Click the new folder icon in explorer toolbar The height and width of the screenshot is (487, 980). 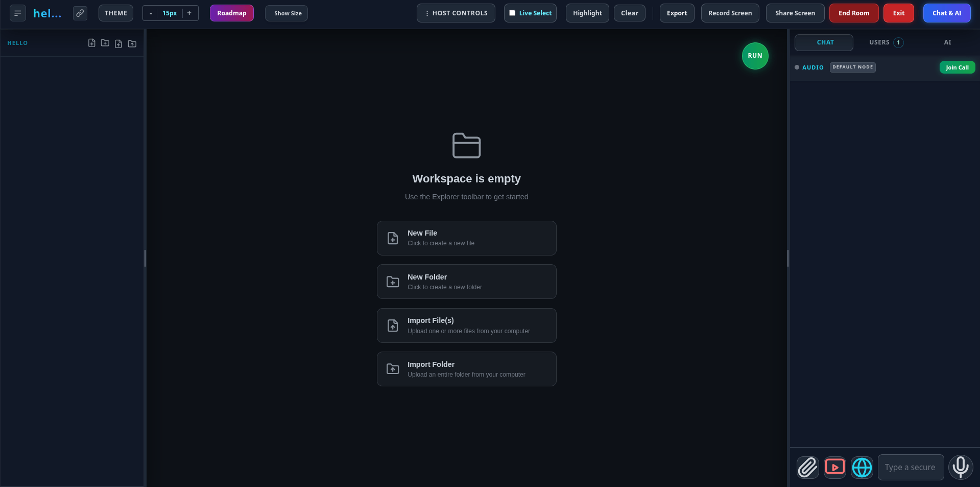[x=105, y=43]
